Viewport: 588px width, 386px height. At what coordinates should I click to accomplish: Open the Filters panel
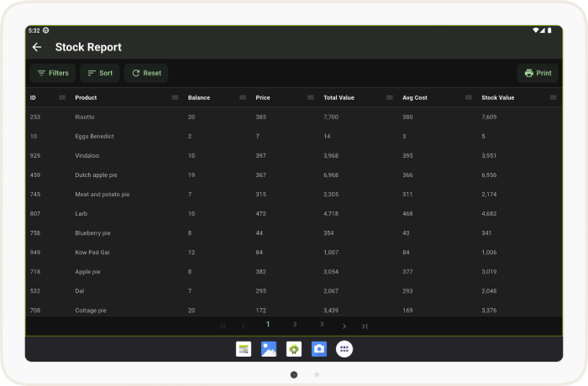point(53,73)
